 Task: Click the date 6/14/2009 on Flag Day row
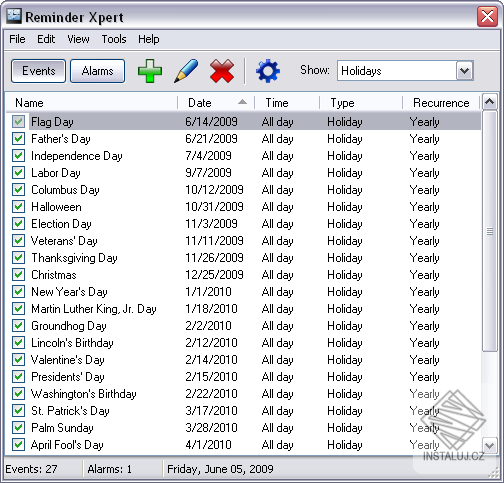[211, 122]
